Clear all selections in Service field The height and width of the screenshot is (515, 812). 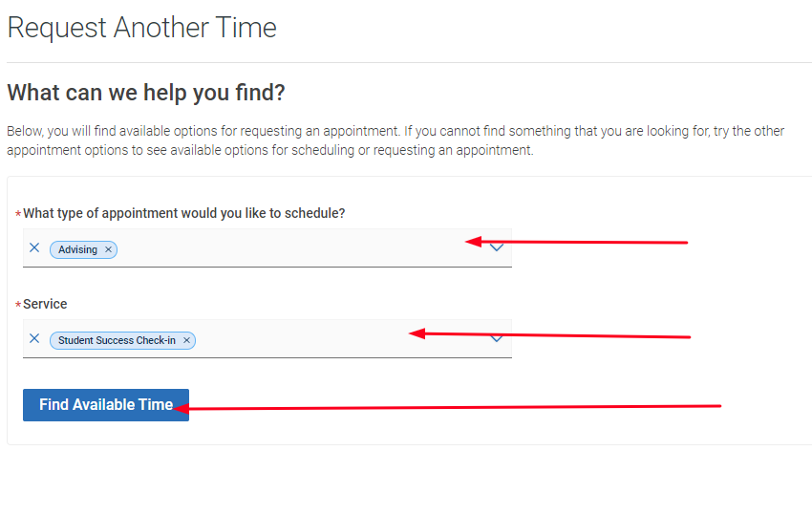(34, 339)
